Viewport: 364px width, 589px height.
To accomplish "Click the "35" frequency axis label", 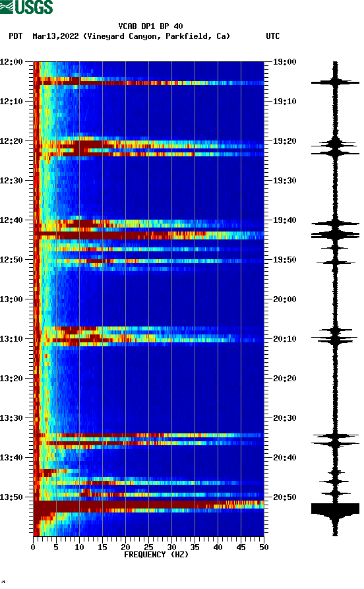I will click(195, 547).
